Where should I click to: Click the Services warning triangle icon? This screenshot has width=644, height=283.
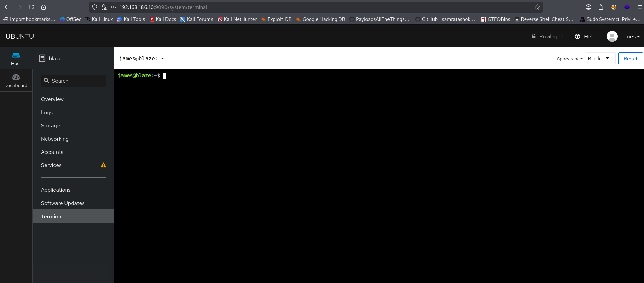pyautogui.click(x=103, y=165)
